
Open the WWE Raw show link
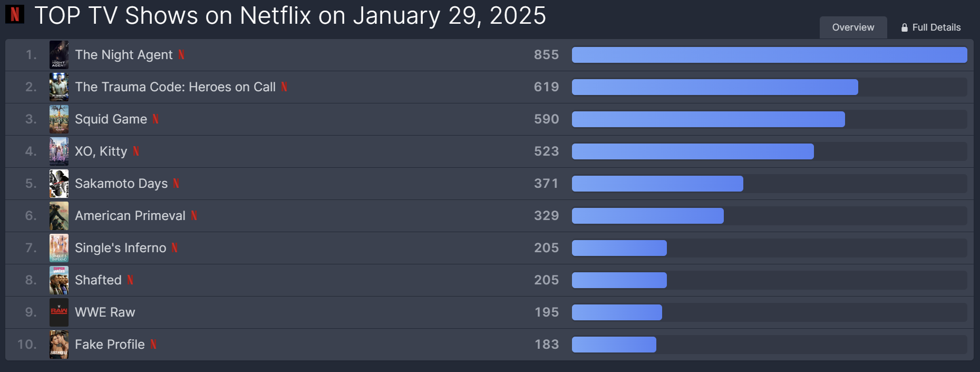[105, 312]
